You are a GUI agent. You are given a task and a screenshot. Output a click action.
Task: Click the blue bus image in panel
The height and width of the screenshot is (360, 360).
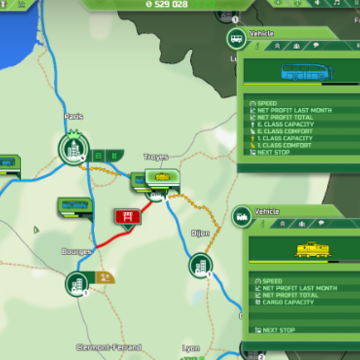[x=307, y=72]
